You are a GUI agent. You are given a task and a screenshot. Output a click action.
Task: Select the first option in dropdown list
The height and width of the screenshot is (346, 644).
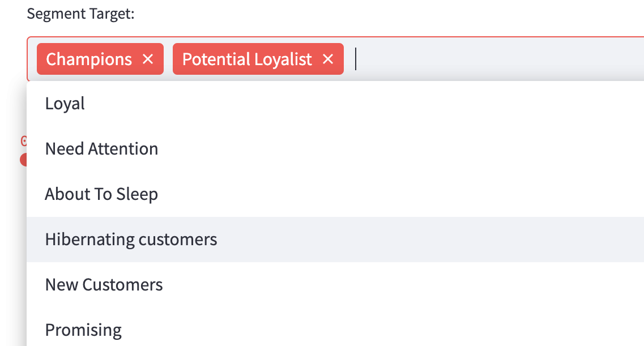[65, 104]
